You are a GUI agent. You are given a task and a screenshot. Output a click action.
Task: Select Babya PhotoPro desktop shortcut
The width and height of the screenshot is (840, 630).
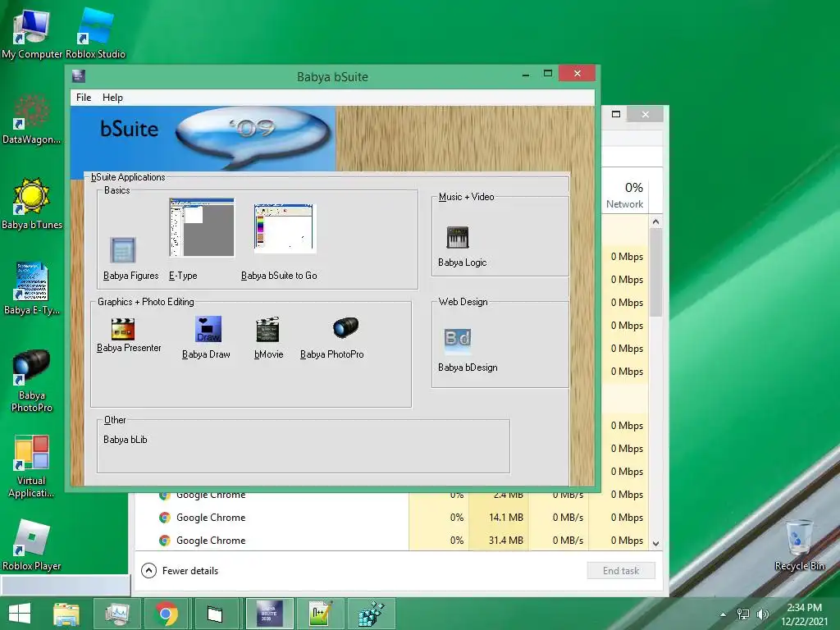click(32, 381)
